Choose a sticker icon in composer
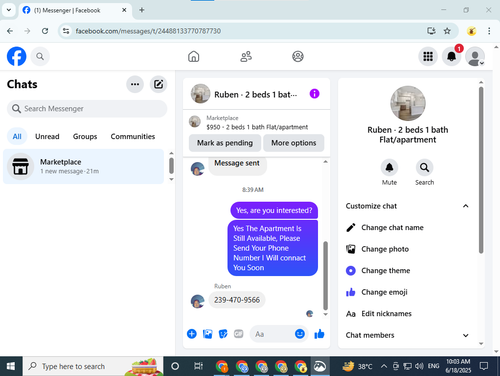Image resolution: width=500 pixels, height=376 pixels. (223, 334)
